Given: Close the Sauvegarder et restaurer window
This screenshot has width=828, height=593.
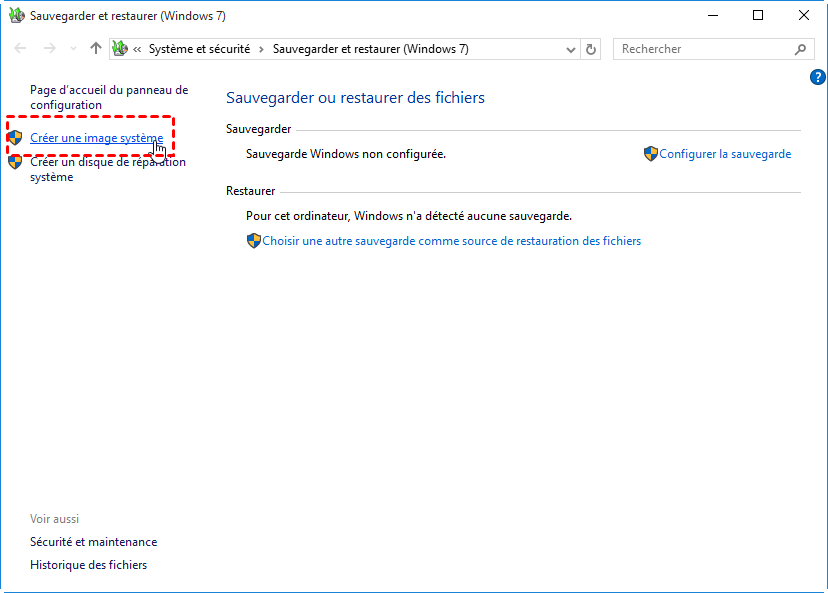Looking at the screenshot, I should [804, 15].
